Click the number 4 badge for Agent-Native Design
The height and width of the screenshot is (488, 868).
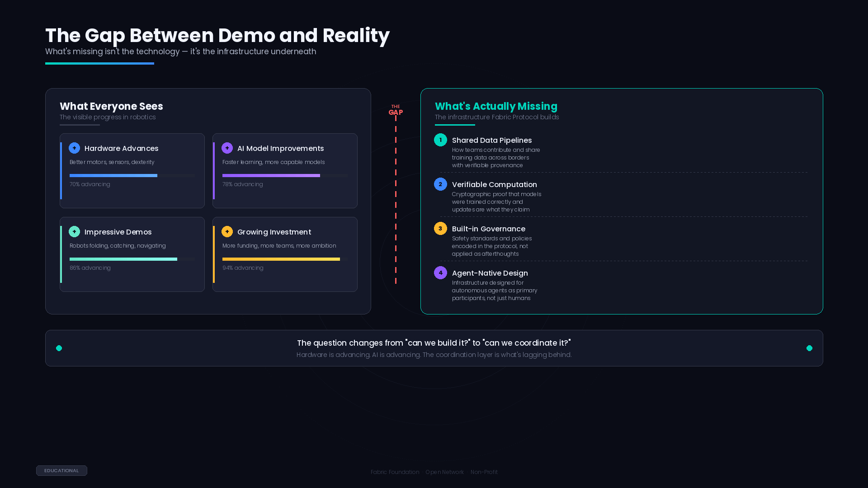coord(440,273)
